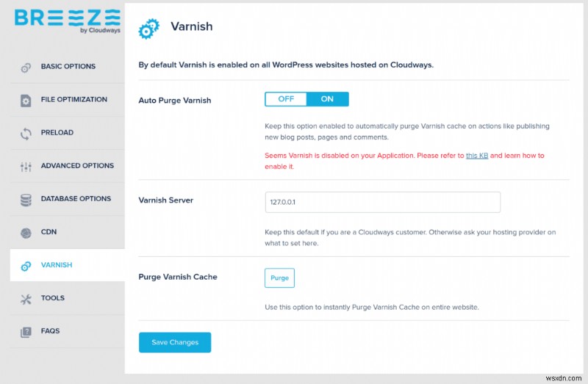588x384 pixels.
Task: Click the Varnish gears icon in sidebar
Action: (x=26, y=266)
